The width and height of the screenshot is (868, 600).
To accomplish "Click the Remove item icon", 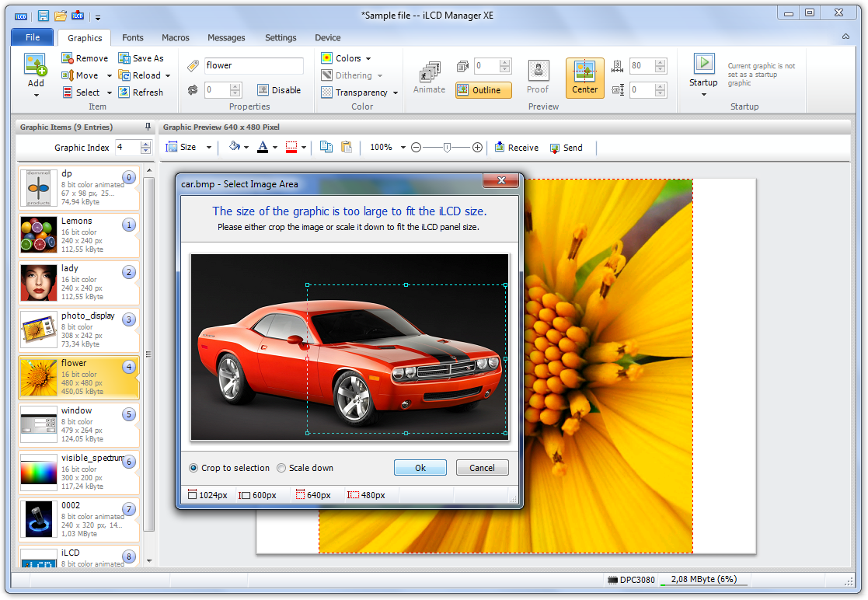I will [68, 58].
